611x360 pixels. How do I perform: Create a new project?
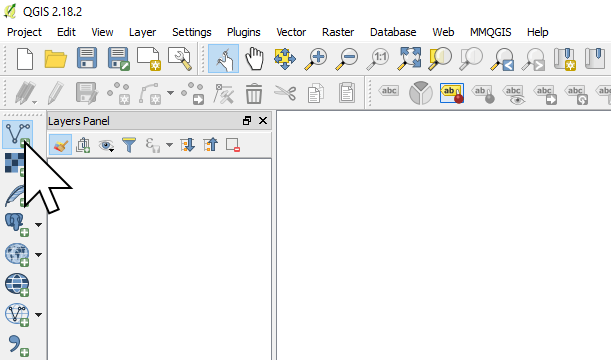click(25, 59)
